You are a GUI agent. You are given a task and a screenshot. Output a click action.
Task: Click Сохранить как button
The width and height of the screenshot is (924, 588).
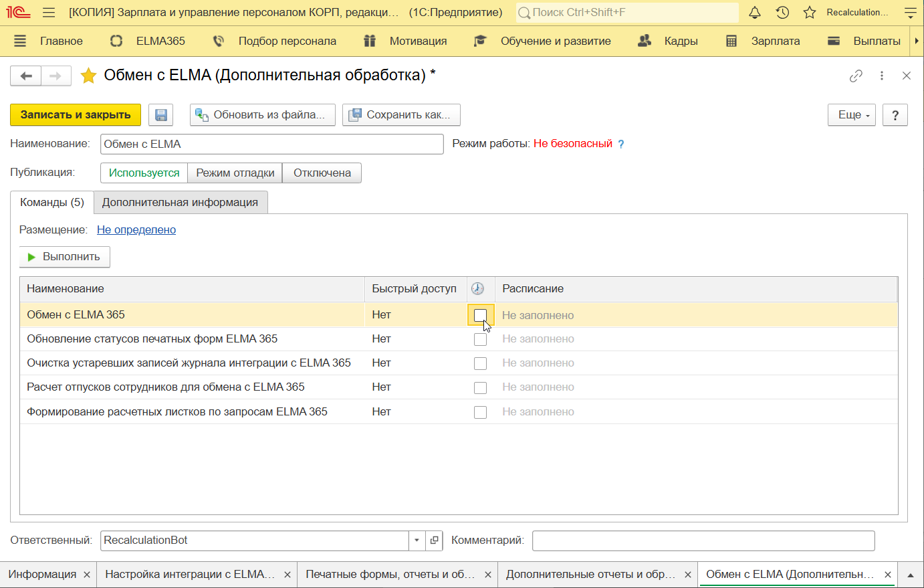tap(401, 115)
